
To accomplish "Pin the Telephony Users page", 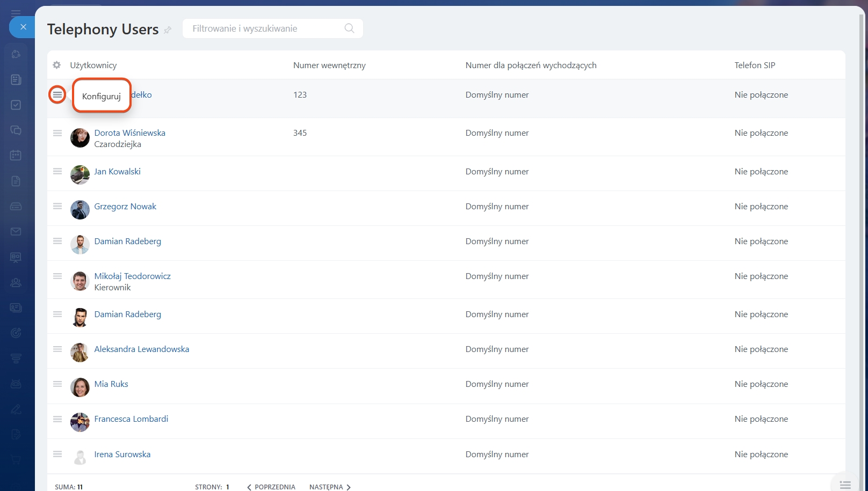I will click(x=168, y=30).
